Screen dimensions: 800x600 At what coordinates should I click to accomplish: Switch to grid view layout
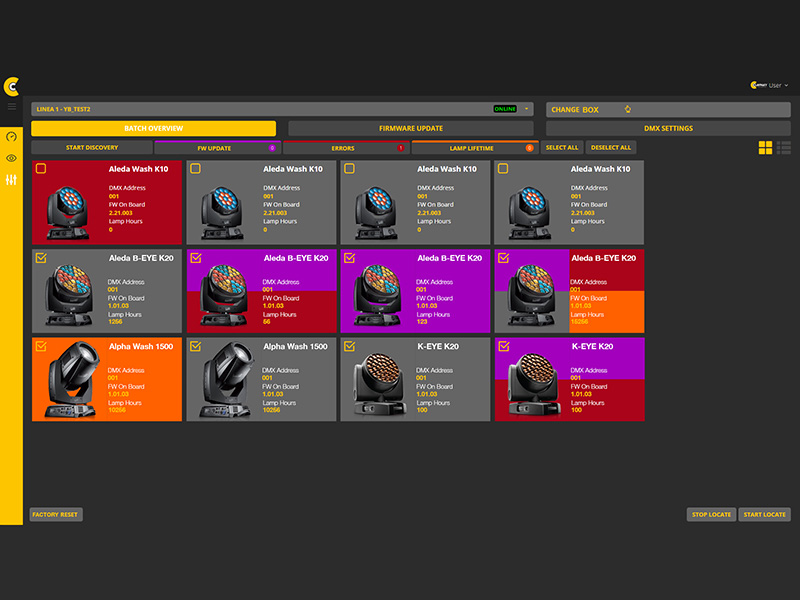(x=765, y=148)
